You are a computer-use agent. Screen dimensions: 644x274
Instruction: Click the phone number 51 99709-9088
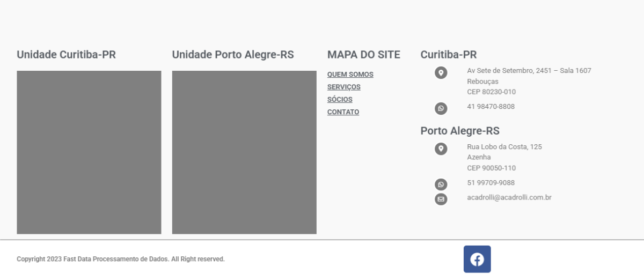491,183
